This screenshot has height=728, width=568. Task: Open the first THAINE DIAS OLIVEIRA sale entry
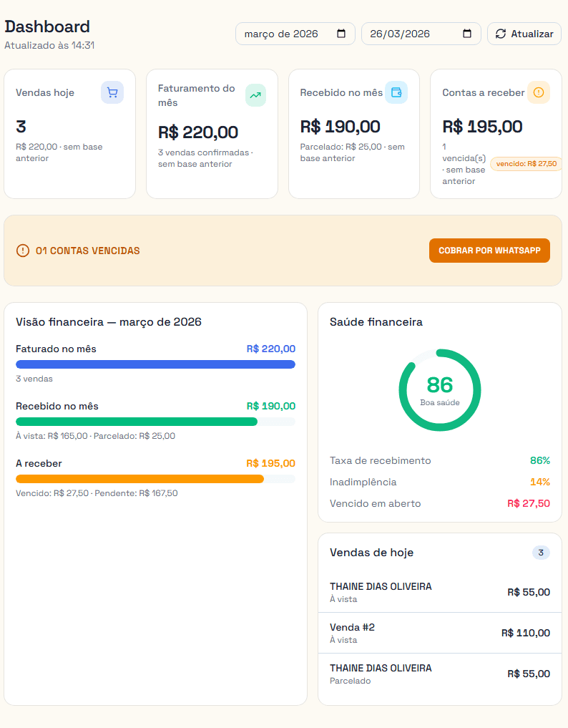439,591
